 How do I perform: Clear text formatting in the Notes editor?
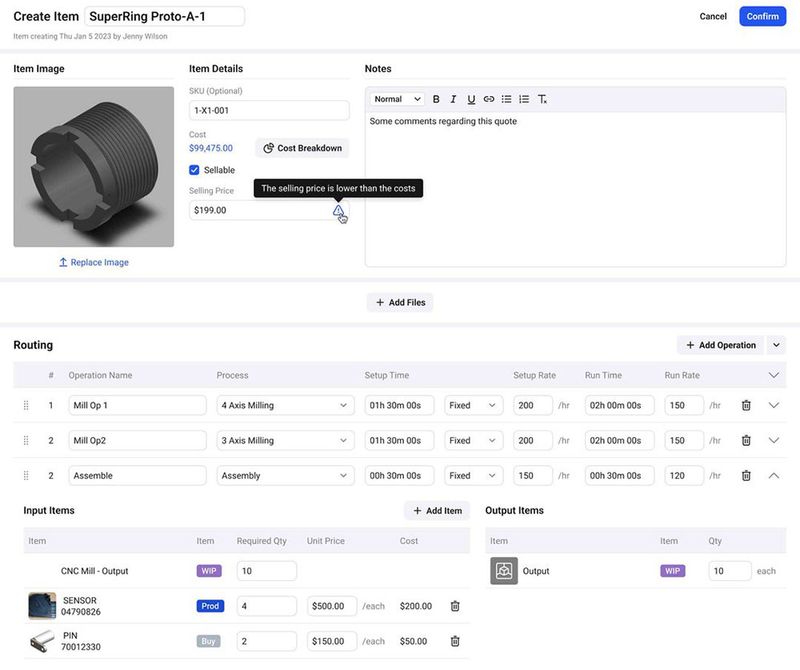tap(541, 98)
